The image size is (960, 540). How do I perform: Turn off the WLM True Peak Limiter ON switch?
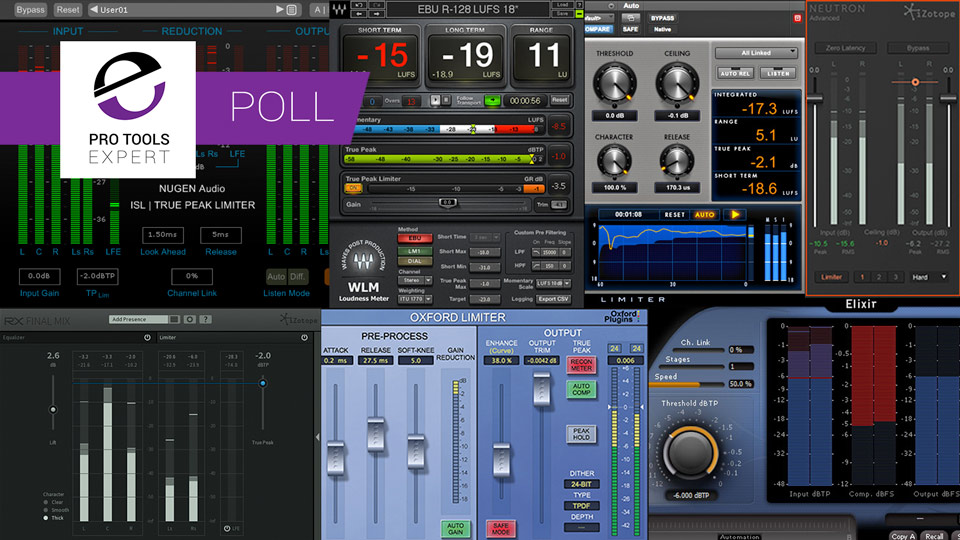coord(353,189)
